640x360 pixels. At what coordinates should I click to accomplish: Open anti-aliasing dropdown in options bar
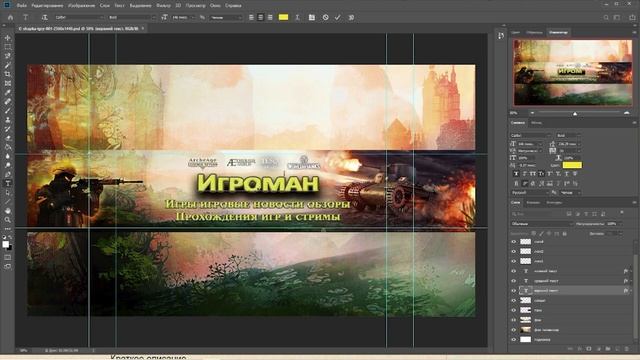pyautogui.click(x=225, y=18)
